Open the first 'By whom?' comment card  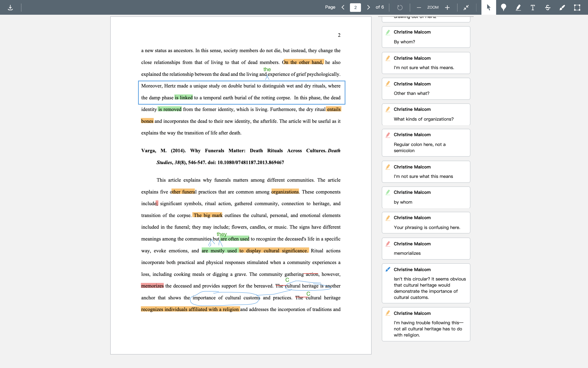(x=426, y=37)
